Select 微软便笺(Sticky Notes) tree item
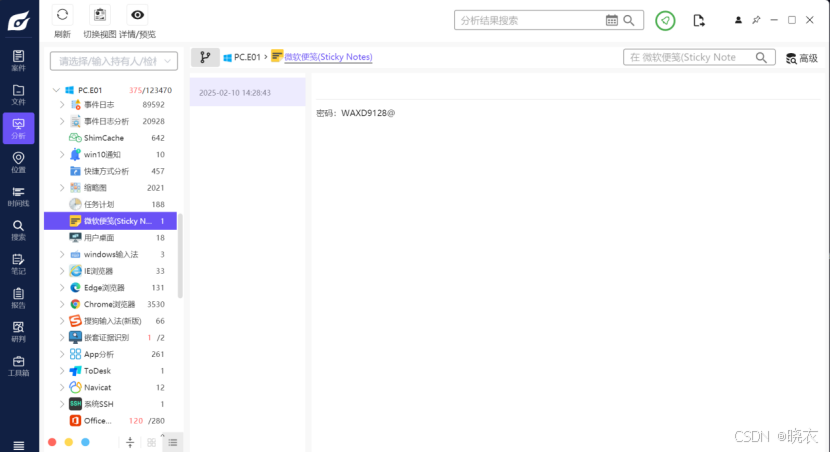 110,221
